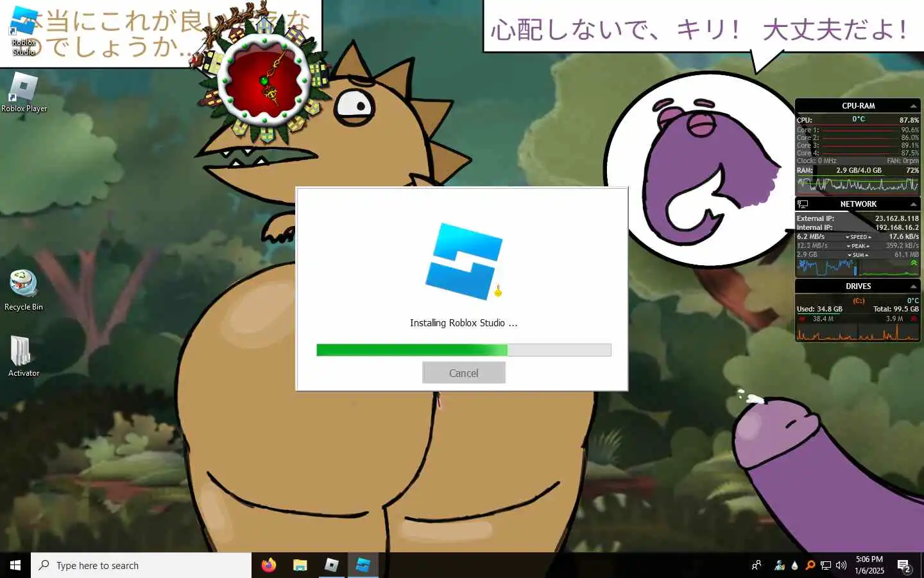
Task: Switch to Roblox Player taskbar item
Action: coord(332,565)
